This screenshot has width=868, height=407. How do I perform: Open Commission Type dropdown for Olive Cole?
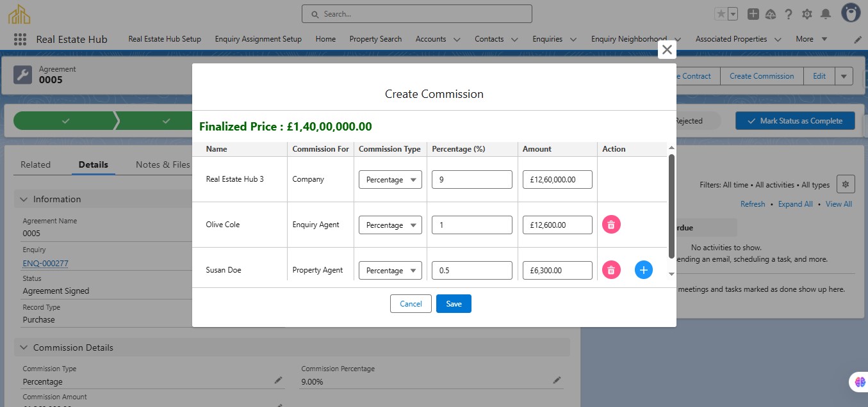[390, 225]
